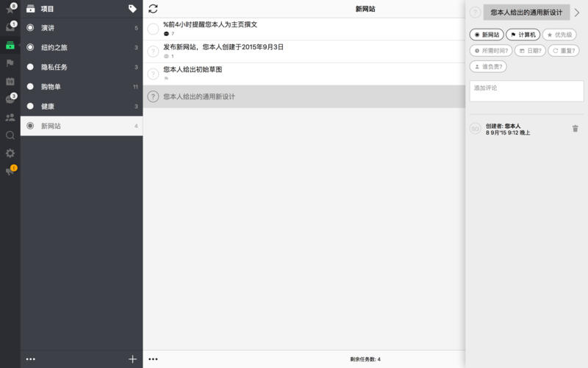Click the creation time 8 9月'15 9:12 晚上

coord(508,132)
